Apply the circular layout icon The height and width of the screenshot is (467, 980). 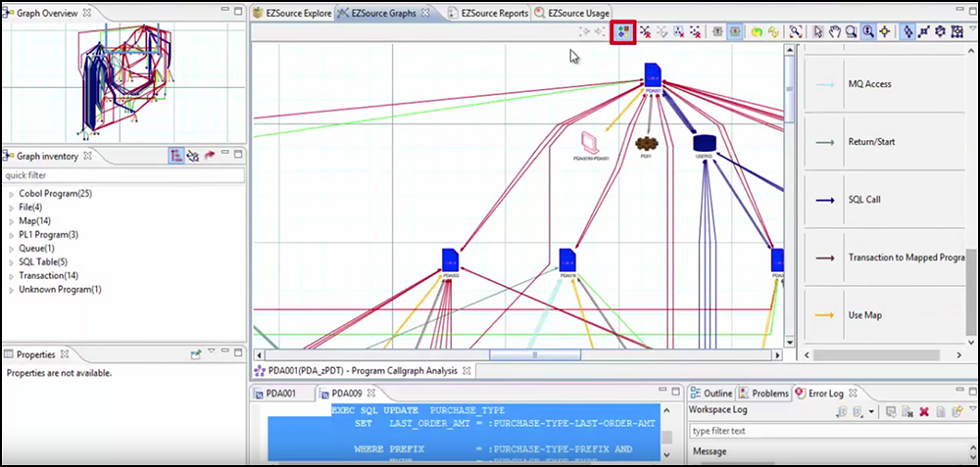[941, 32]
